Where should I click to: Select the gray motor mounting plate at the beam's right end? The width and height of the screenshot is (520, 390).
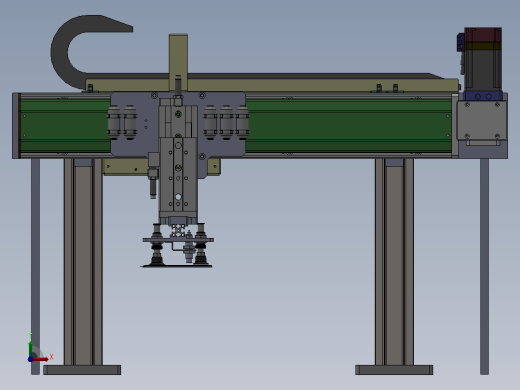pos(482,121)
